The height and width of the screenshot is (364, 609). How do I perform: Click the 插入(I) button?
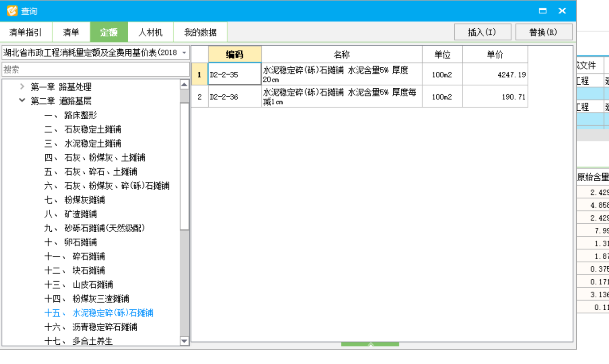tap(483, 32)
